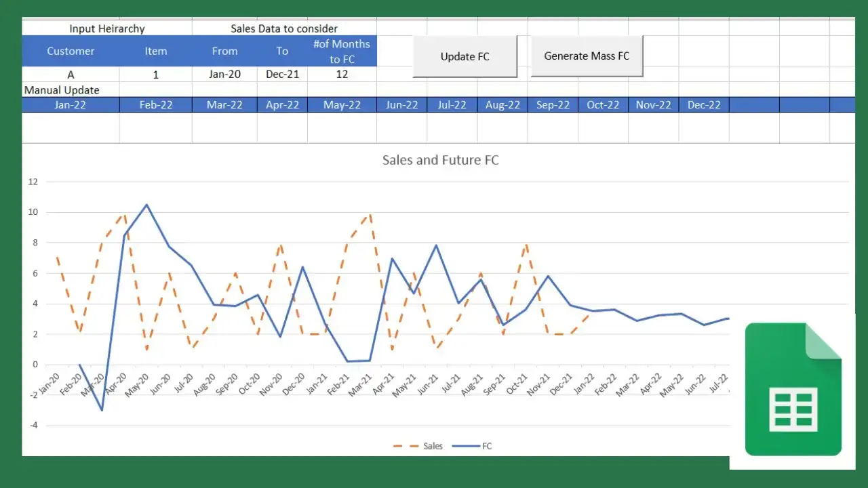The image size is (868, 488).
Task: Select the Jan-20 From date cell
Action: [224, 74]
